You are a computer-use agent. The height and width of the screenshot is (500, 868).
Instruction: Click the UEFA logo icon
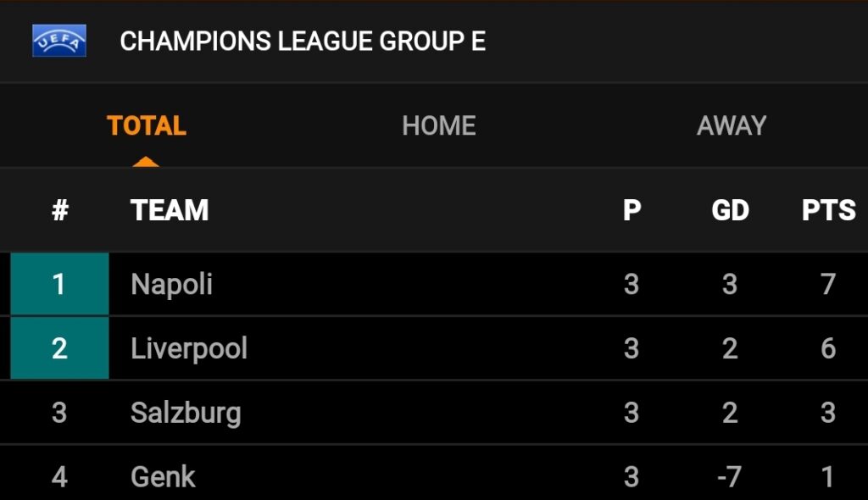tap(59, 41)
